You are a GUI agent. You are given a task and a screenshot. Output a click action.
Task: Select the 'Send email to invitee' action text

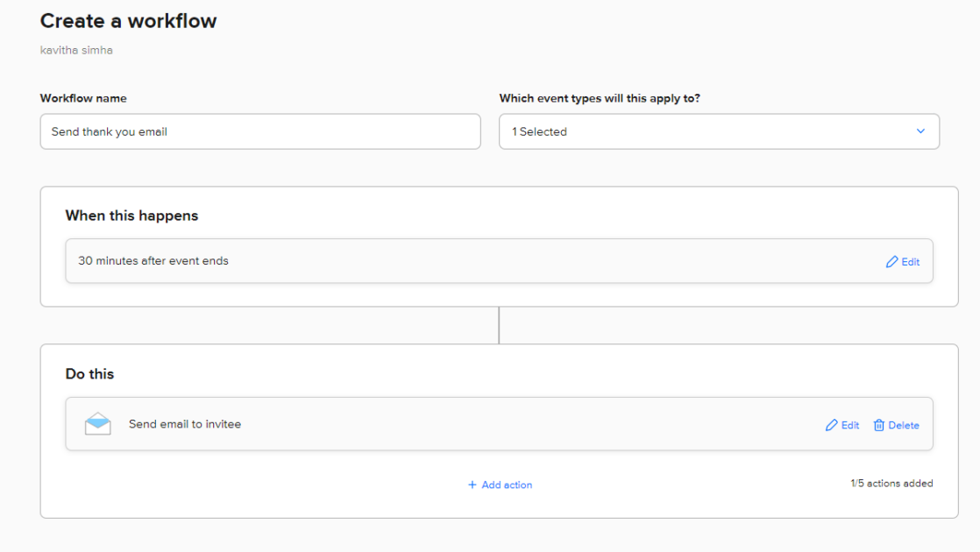[x=185, y=424]
